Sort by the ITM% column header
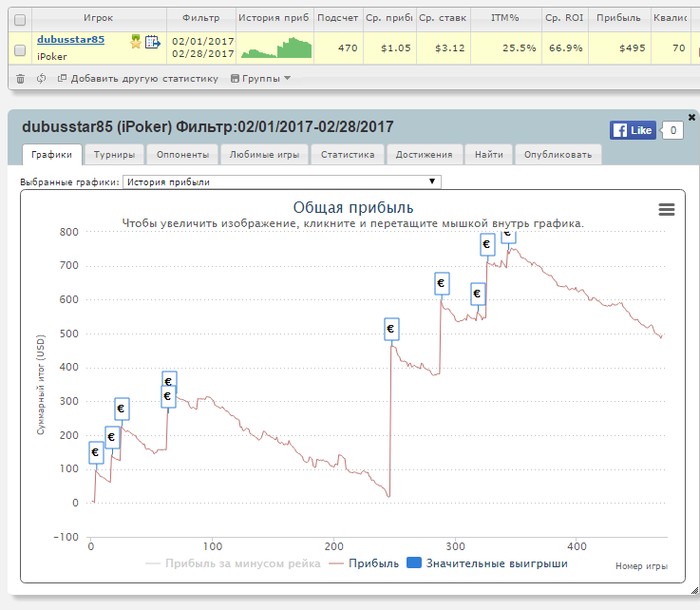700x610 pixels. (x=505, y=18)
